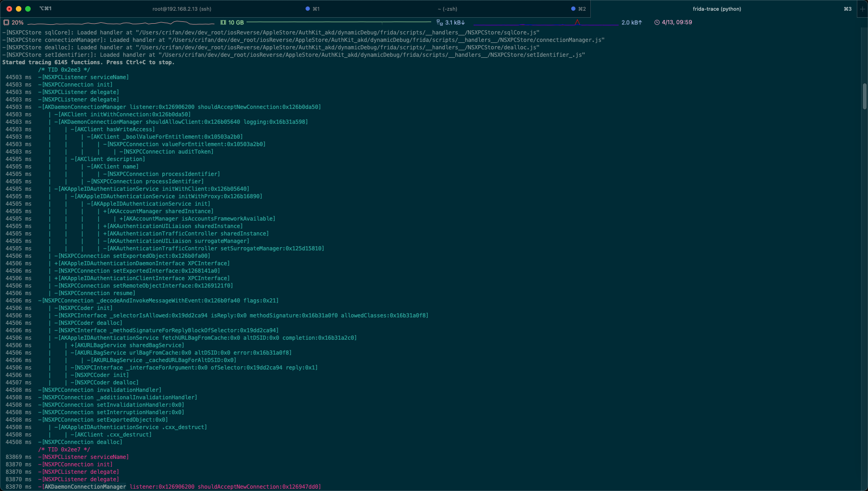
Task: Click '-[NSXPCConnection invalidationHandler]' line
Action: pyautogui.click(x=100, y=390)
